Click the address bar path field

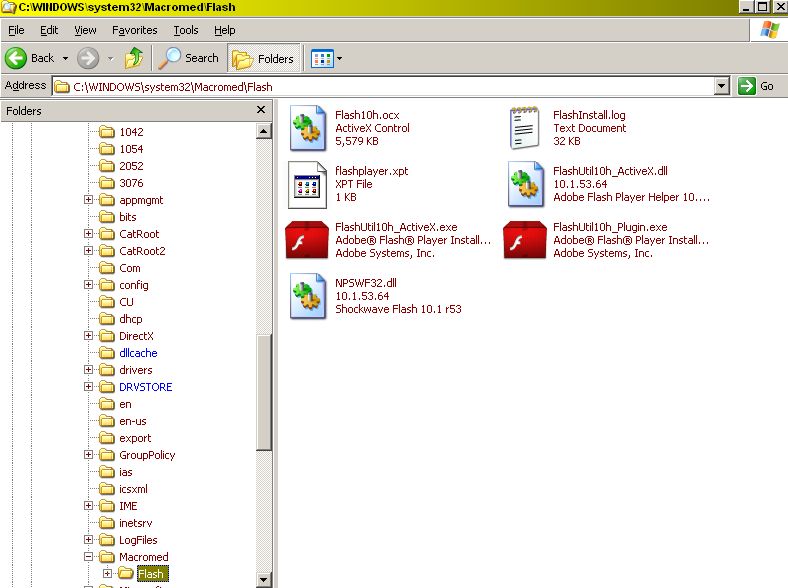point(384,86)
